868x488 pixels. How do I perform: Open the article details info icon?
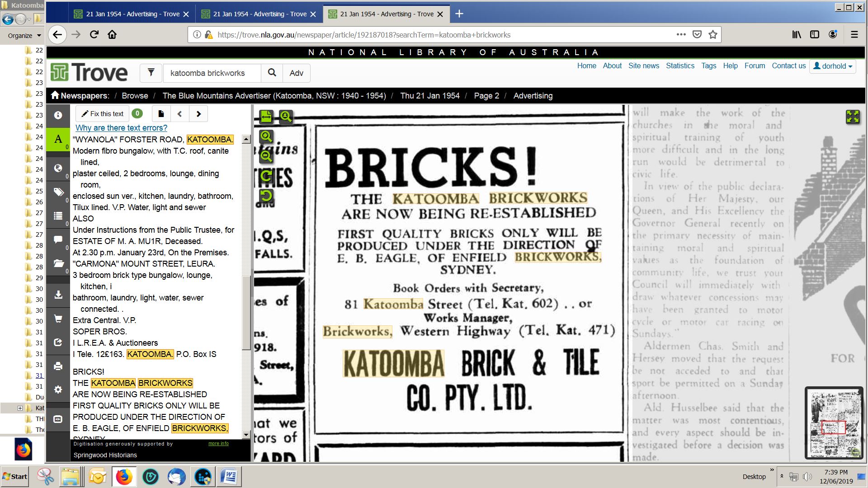tap(58, 115)
